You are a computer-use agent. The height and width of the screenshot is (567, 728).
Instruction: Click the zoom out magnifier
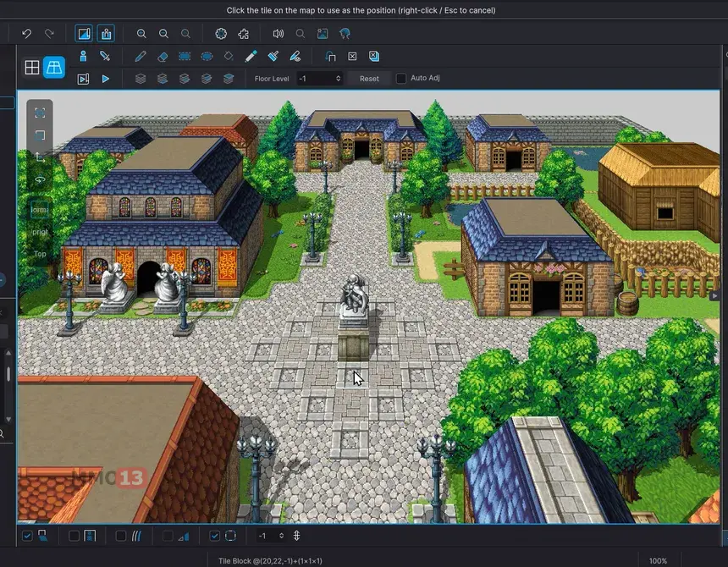163,33
